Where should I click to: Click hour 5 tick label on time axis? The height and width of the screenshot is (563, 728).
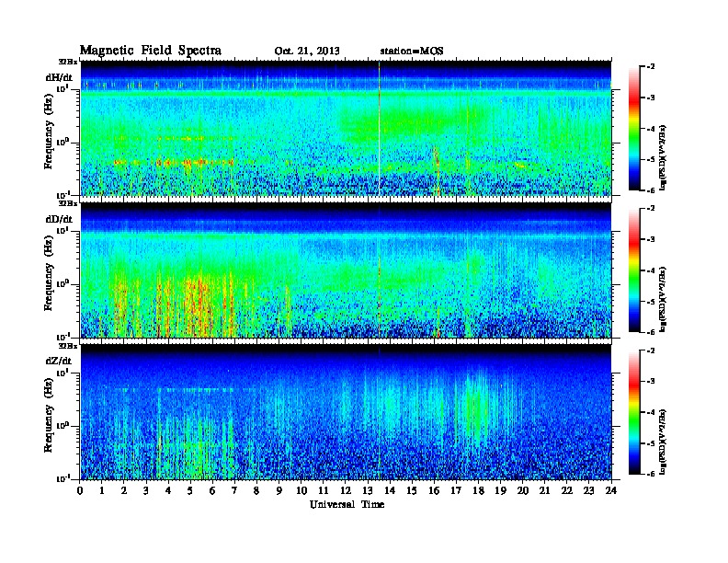(x=190, y=490)
